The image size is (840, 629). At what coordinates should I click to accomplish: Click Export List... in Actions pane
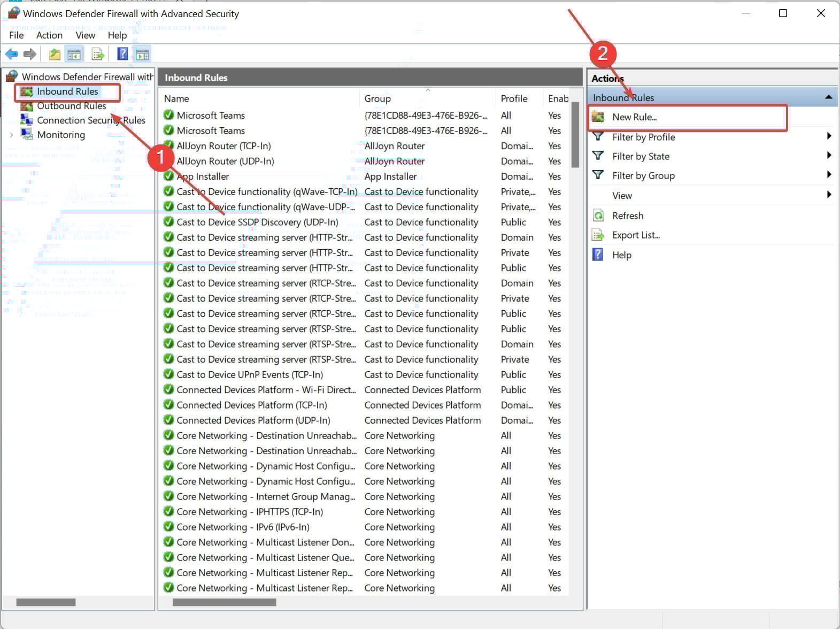pyautogui.click(x=635, y=235)
